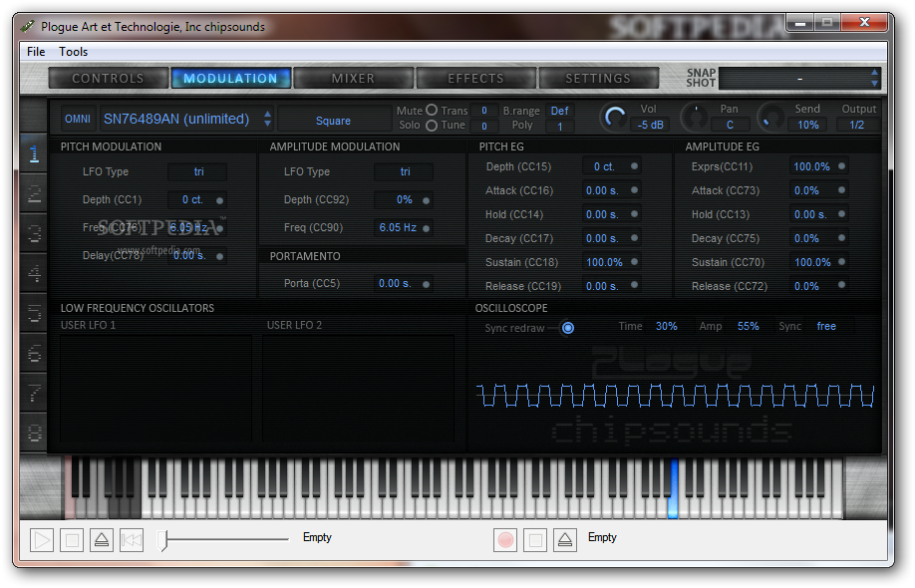Click the oscilloscope Time 30% value

coord(666,326)
